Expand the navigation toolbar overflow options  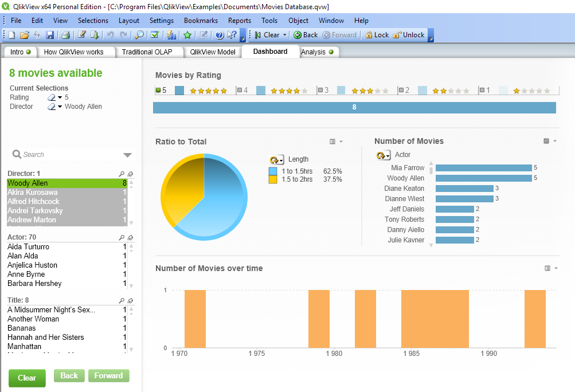point(431,35)
